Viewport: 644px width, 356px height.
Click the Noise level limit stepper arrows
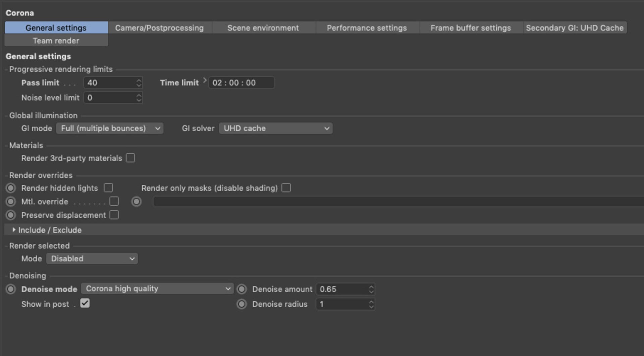pos(139,98)
